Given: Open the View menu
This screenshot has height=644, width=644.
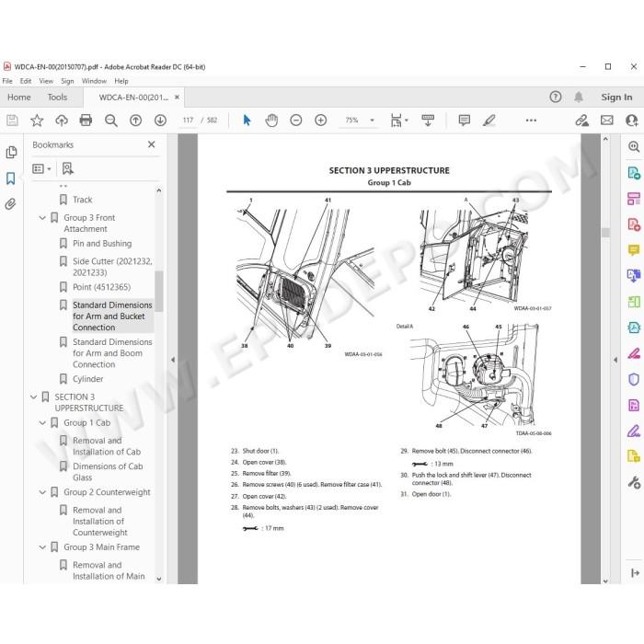Looking at the screenshot, I should pyautogui.click(x=46, y=81).
